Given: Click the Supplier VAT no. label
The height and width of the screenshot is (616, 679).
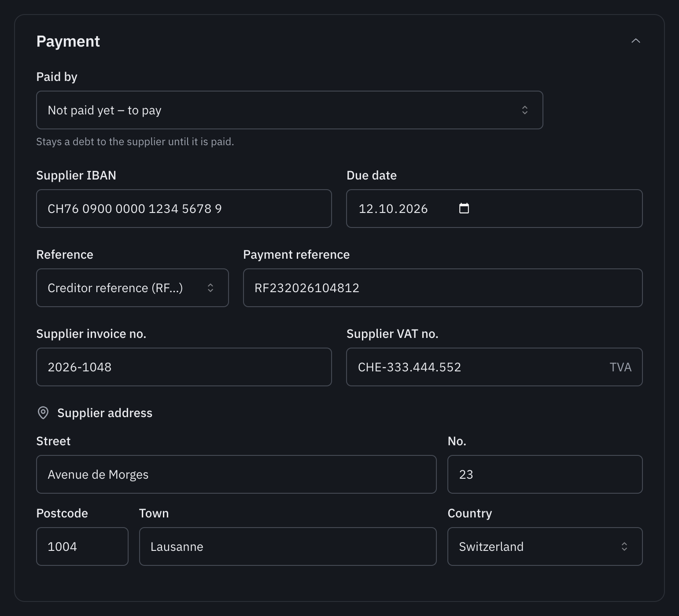Looking at the screenshot, I should (392, 334).
